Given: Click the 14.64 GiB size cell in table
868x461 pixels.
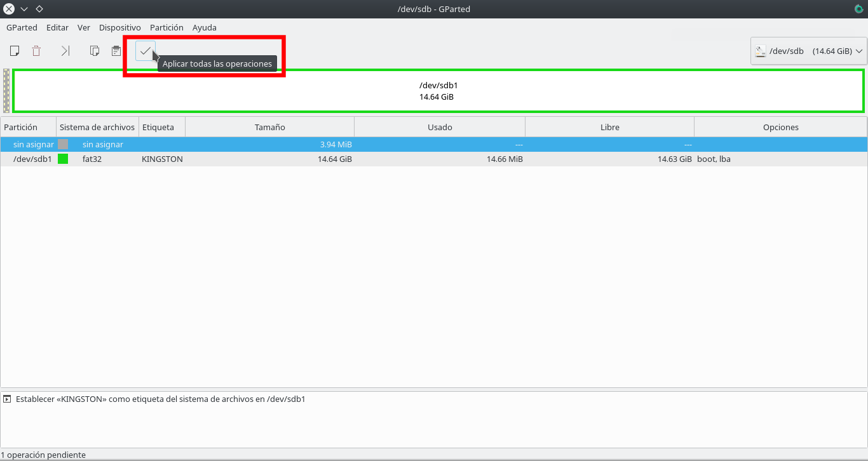Looking at the screenshot, I should tap(335, 159).
